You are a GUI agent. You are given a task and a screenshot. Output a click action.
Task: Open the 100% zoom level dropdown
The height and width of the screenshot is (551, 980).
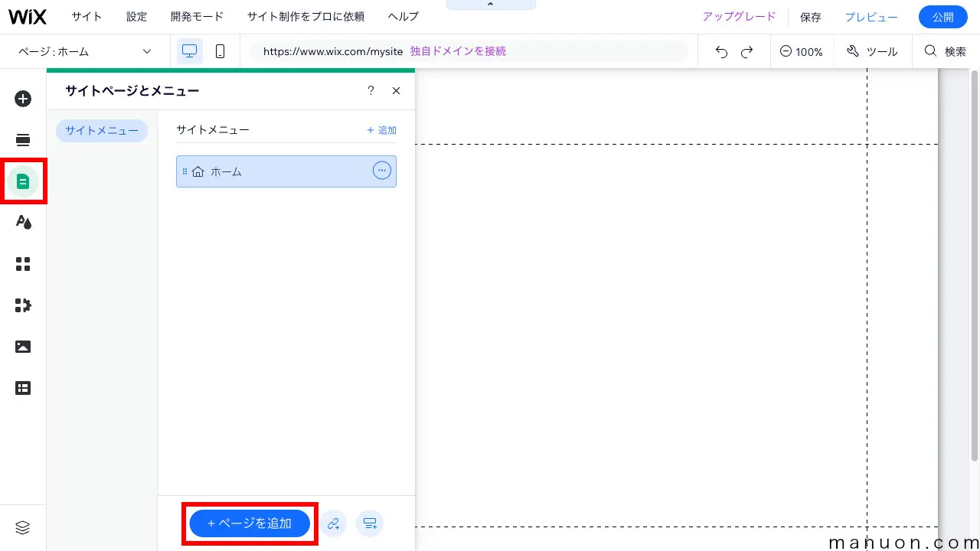(802, 51)
